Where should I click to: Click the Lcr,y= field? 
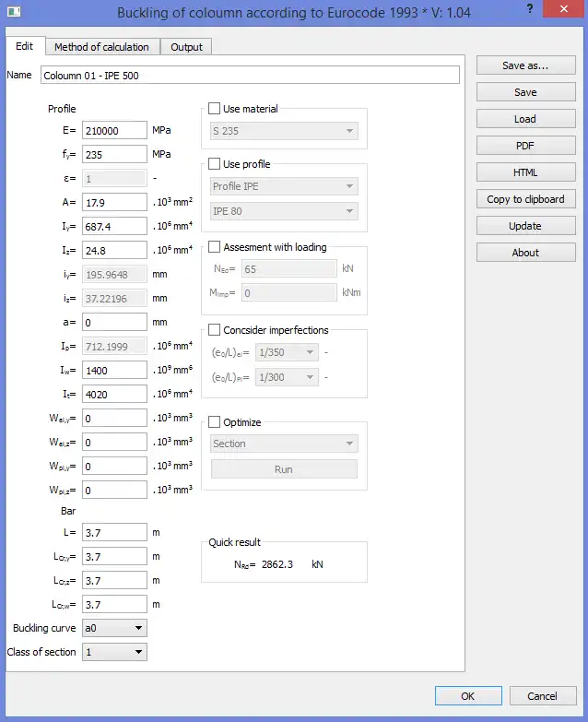pyautogui.click(x=114, y=556)
